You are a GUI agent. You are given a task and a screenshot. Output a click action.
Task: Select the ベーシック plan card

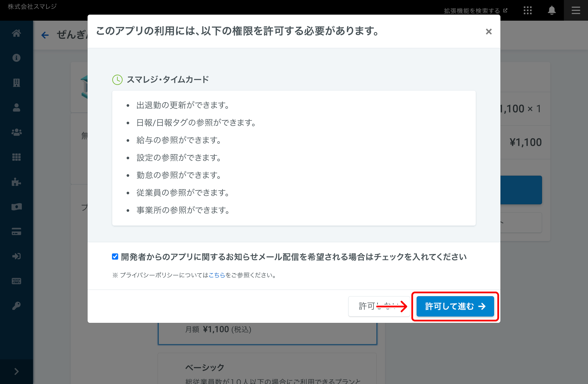click(267, 369)
